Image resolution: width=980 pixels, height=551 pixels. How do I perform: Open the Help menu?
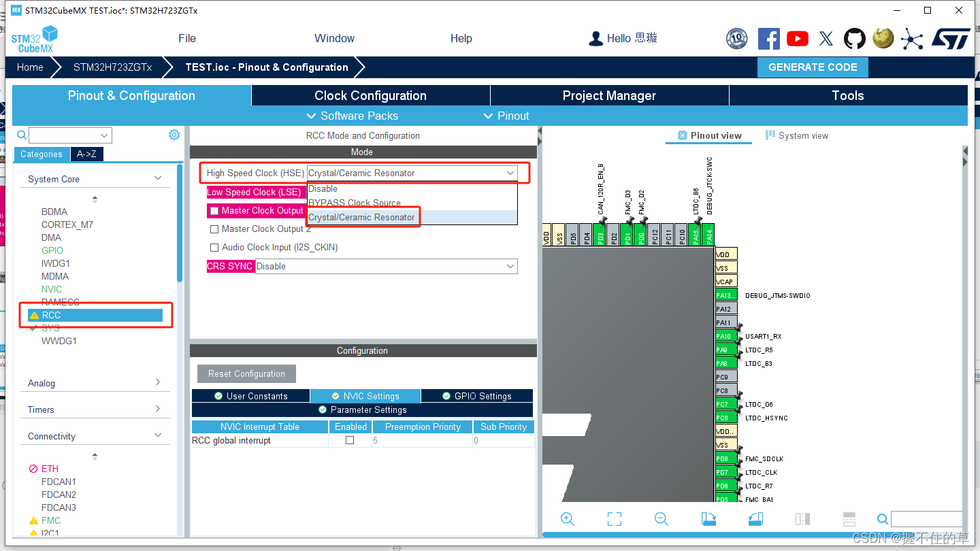461,38
